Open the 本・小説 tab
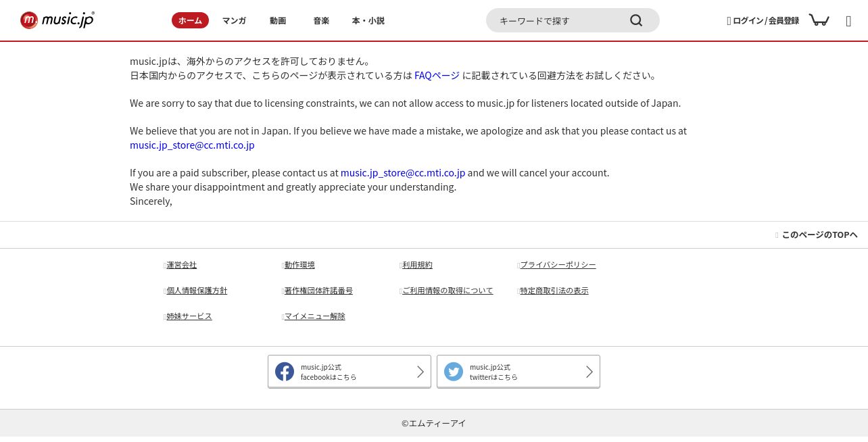Screen dimensions: 868x442 (368, 20)
